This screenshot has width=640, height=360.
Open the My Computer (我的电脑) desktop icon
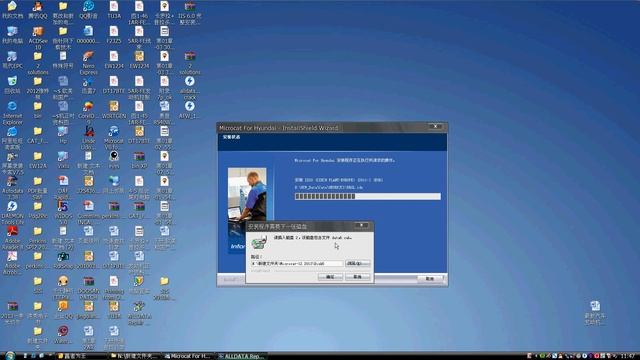click(x=12, y=35)
